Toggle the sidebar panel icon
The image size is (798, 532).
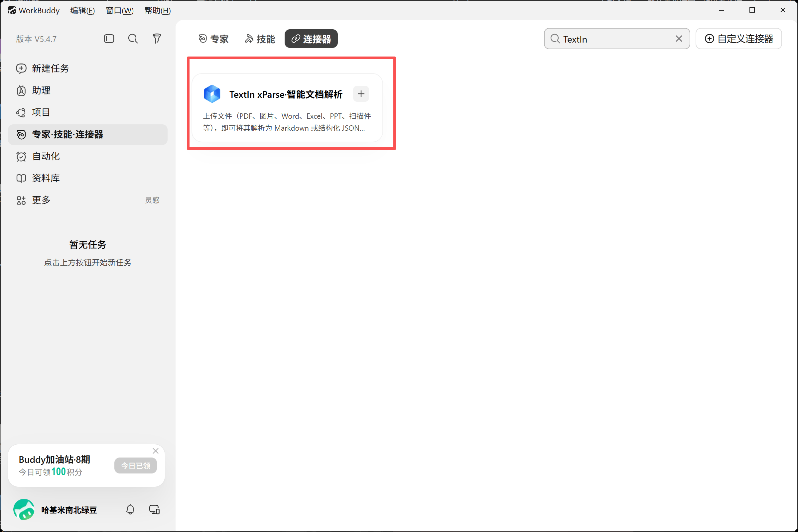coord(109,39)
